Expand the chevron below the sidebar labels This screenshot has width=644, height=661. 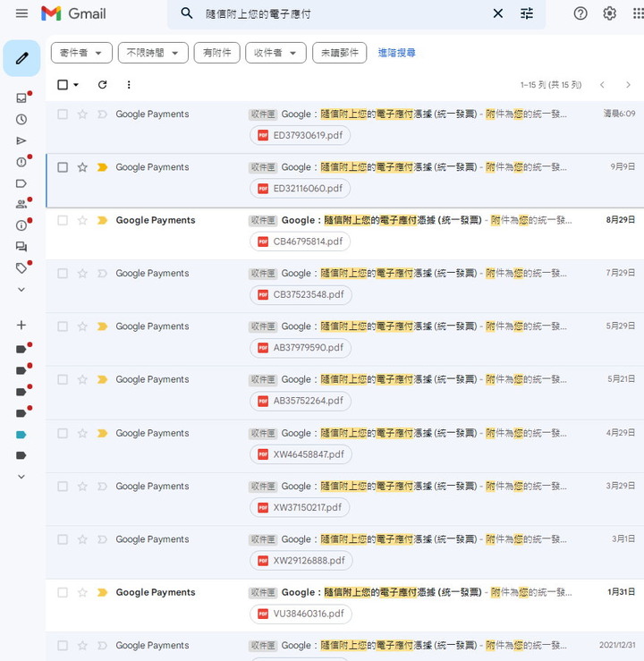[x=21, y=477]
